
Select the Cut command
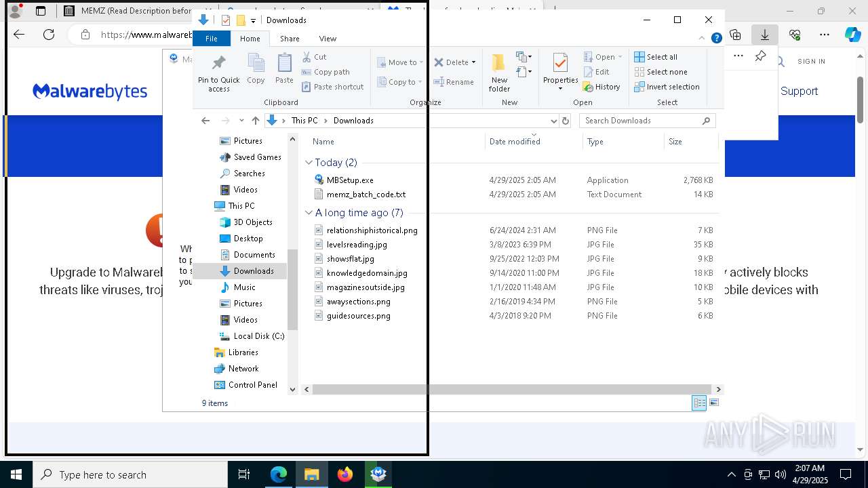(314, 57)
